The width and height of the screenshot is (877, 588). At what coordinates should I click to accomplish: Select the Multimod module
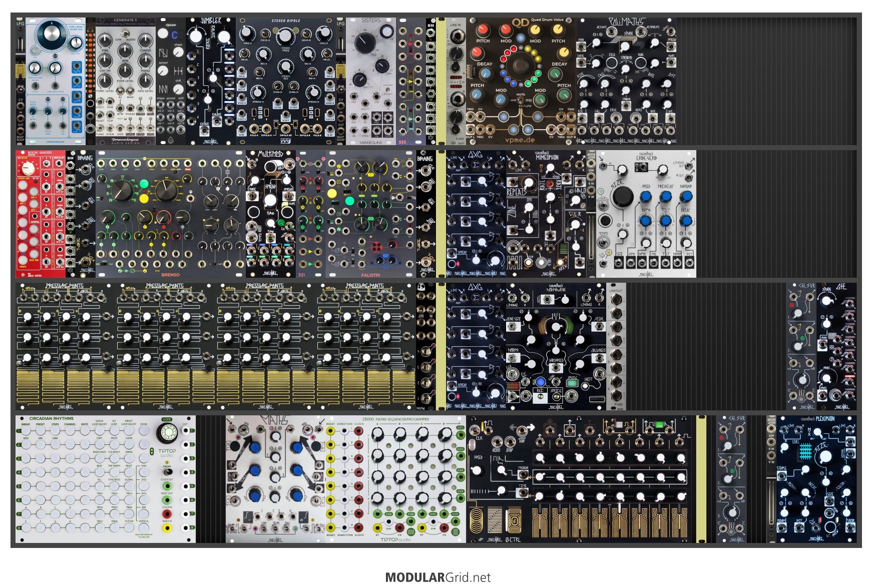pos(271,214)
